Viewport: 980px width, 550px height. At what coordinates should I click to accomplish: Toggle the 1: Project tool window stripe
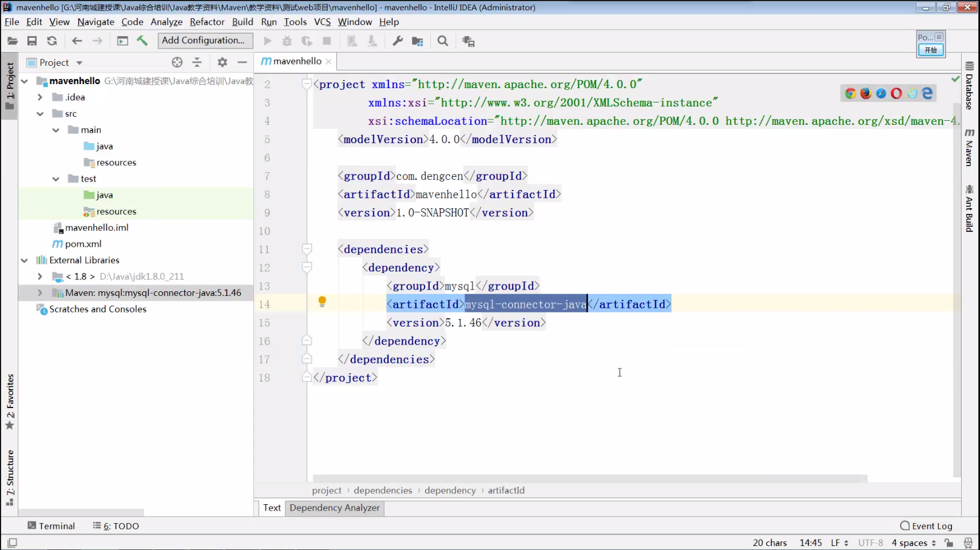[x=9, y=86]
